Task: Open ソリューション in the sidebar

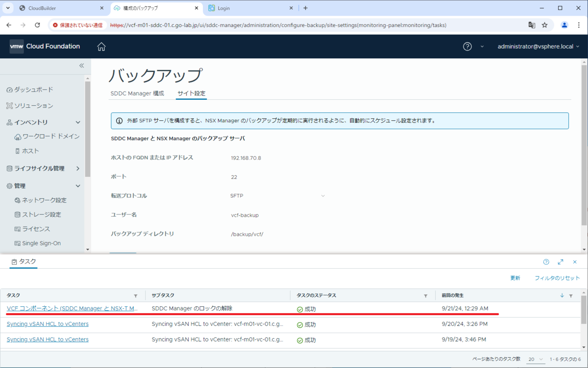Action: 30,106
